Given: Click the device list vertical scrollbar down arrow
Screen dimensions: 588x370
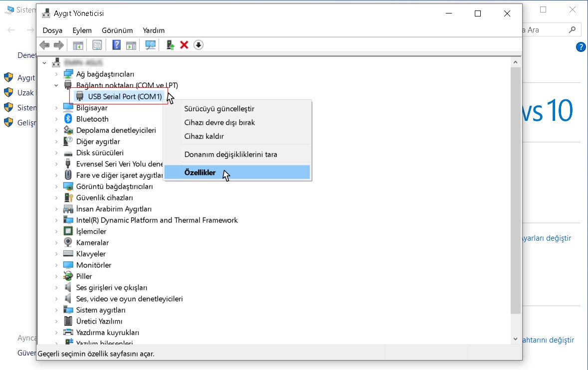Looking at the screenshot, I should [515, 339].
